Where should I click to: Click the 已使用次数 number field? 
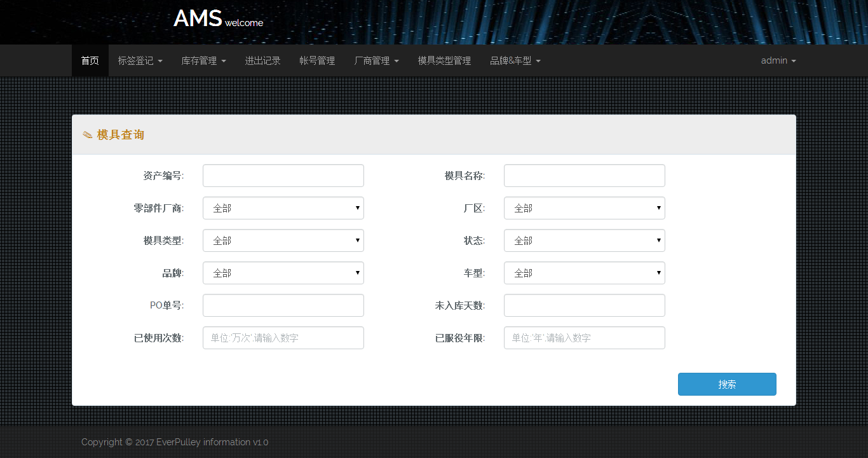[283, 338]
